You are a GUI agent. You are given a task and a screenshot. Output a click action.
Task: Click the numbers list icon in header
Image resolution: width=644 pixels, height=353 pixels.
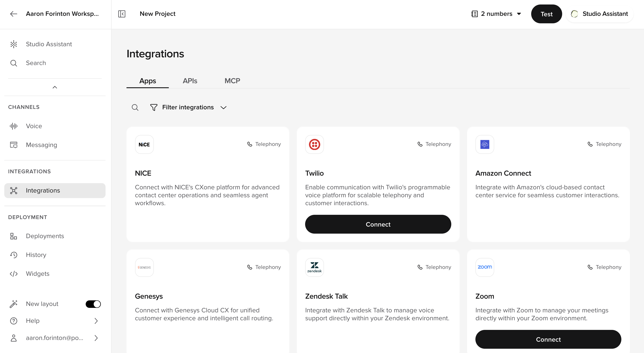coord(474,14)
